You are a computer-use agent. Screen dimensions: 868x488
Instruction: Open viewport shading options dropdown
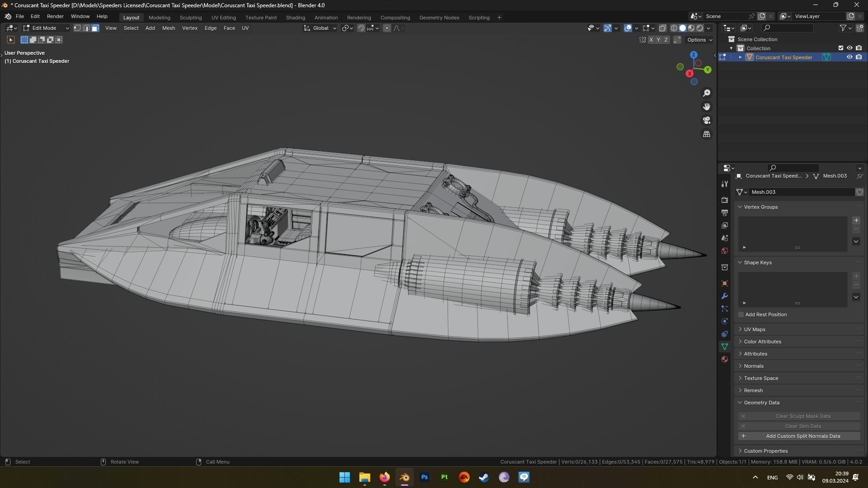point(708,28)
